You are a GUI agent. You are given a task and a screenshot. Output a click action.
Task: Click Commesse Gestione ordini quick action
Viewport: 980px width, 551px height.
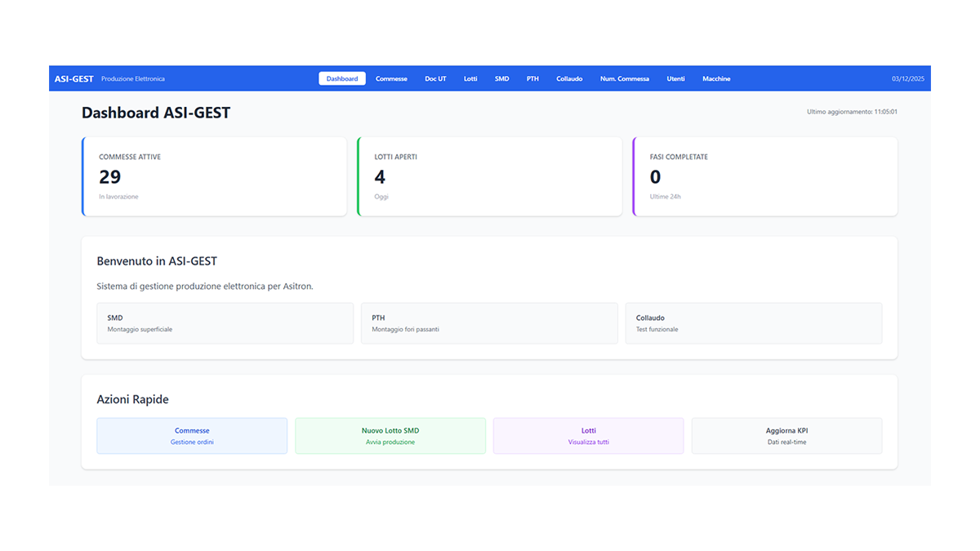click(192, 436)
